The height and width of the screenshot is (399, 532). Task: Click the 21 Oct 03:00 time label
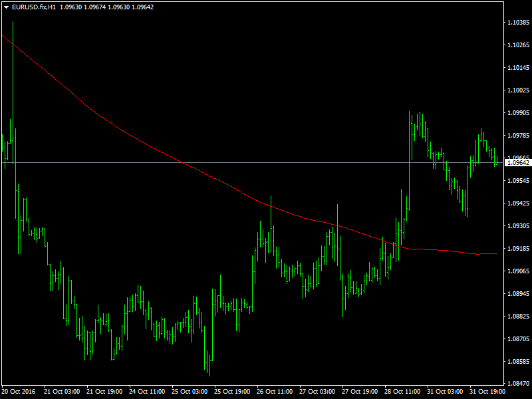click(62, 392)
